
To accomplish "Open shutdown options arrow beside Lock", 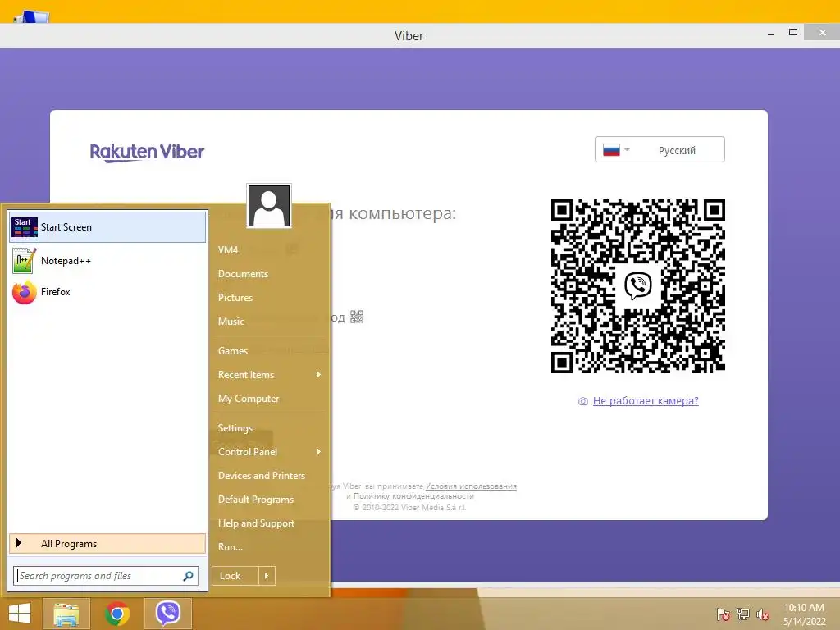I will click(267, 576).
